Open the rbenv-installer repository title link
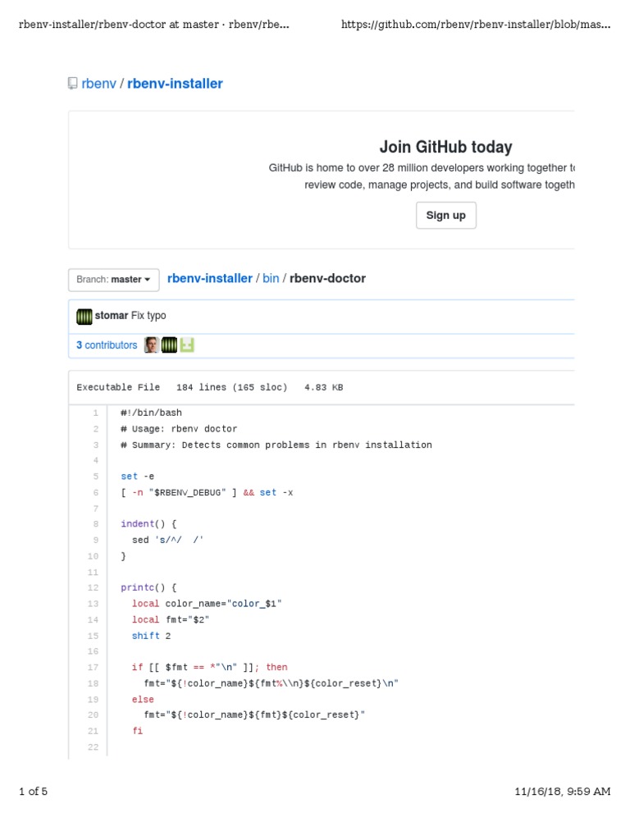This screenshot has height=840, width=630. point(175,84)
